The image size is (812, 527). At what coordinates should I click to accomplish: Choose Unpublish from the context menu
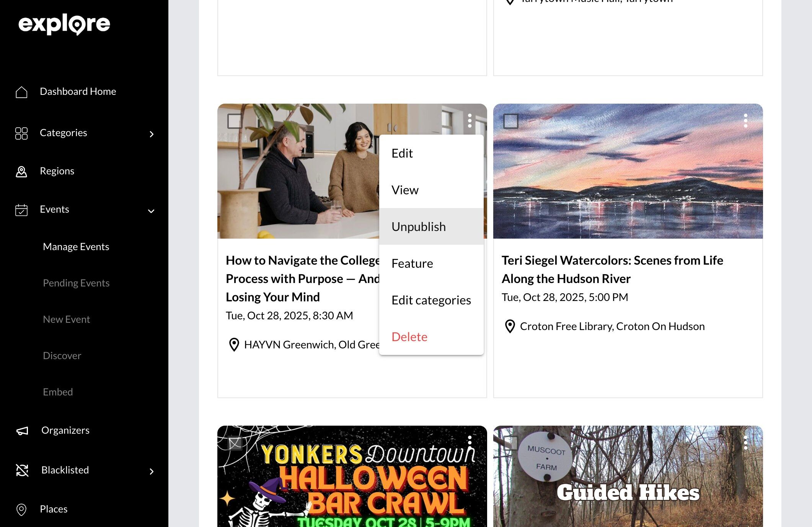pos(419,226)
